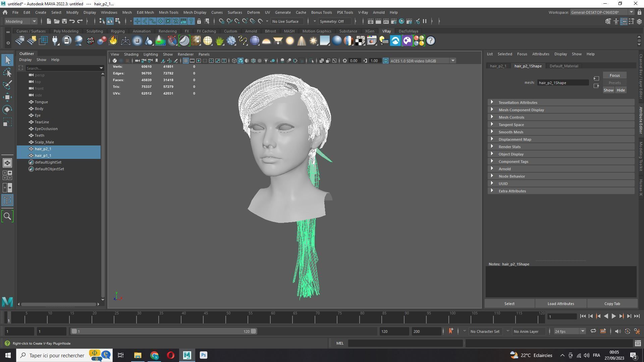644x362 pixels.
Task: Open the viewport Shading menu
Action: coord(131,54)
